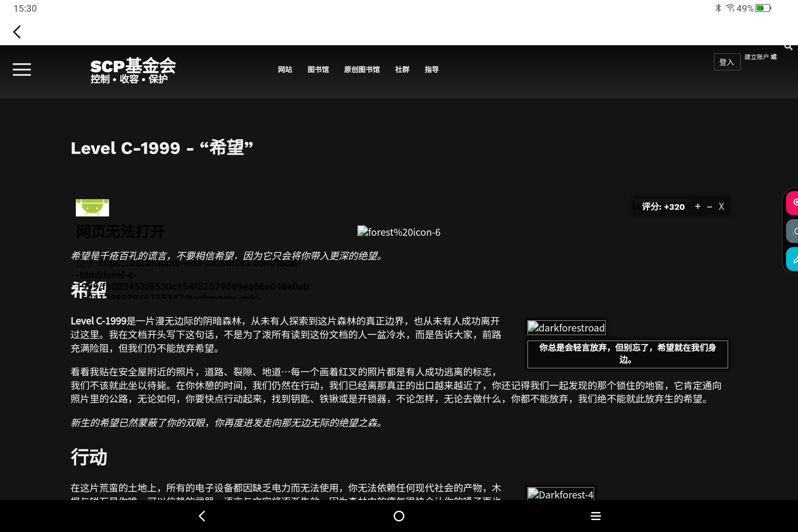The height and width of the screenshot is (532, 798).
Task: Tap the Android recent apps button
Action: pyautogui.click(x=596, y=516)
